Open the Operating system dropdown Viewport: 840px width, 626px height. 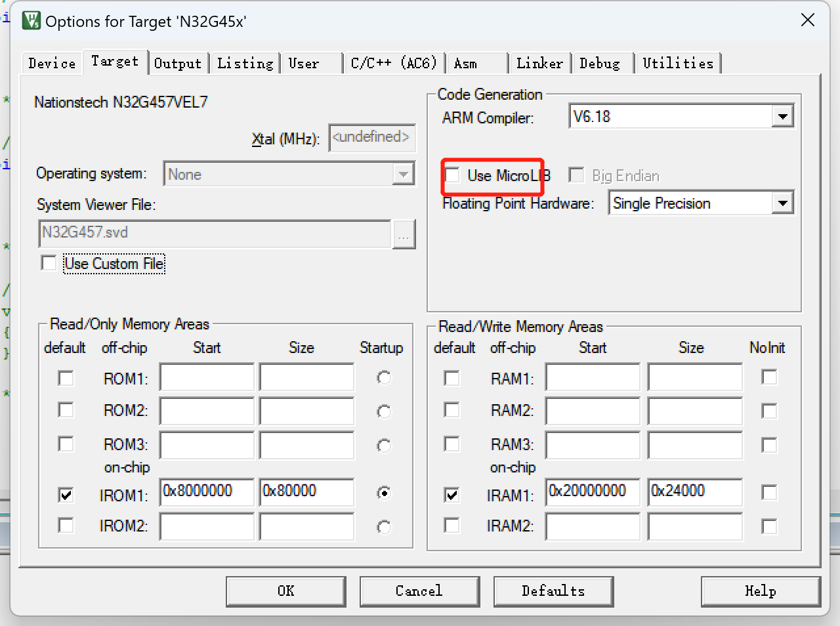(x=403, y=175)
